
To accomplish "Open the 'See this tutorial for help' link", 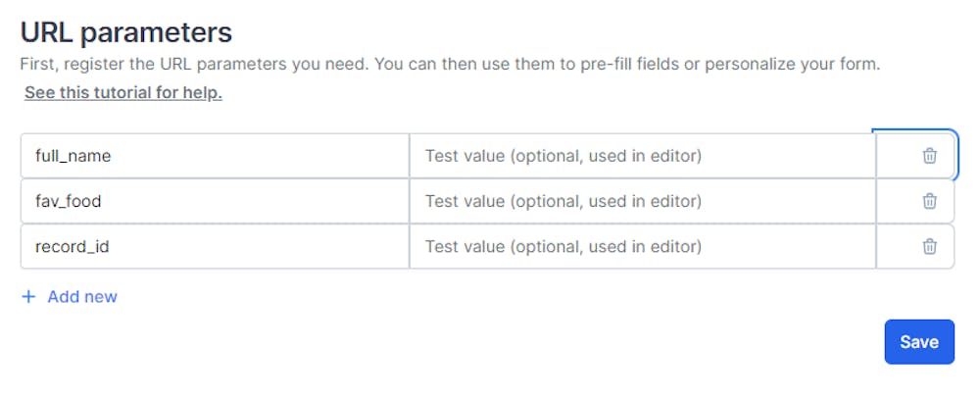I will [123, 93].
